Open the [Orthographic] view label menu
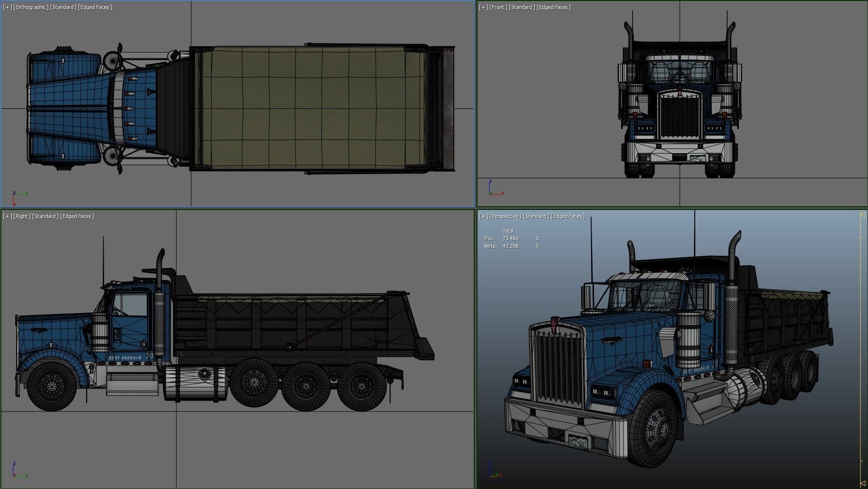Image resolution: width=868 pixels, height=489 pixels. click(31, 7)
